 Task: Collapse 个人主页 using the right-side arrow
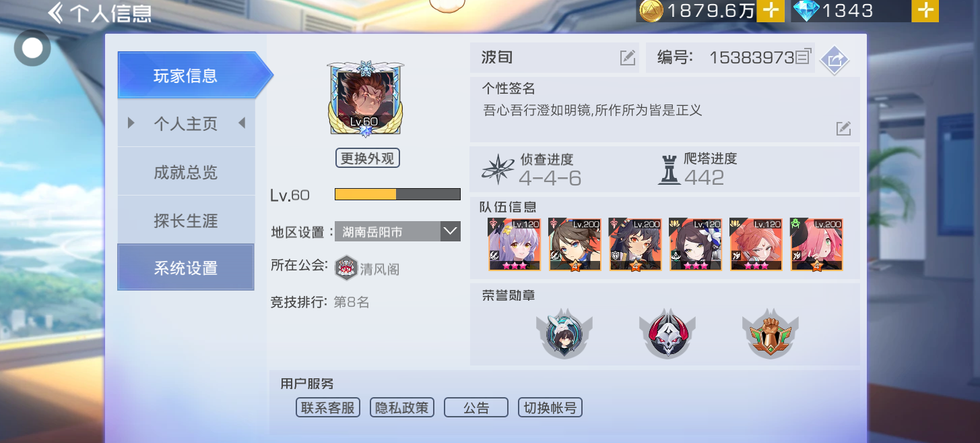tap(242, 123)
